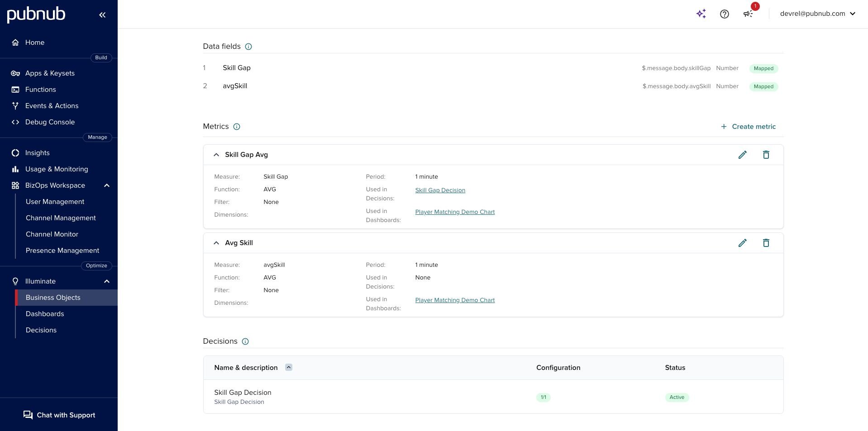Open the devrel@pubnub.com account dropdown
Image resolution: width=868 pixels, height=431 pixels.
[x=817, y=14]
